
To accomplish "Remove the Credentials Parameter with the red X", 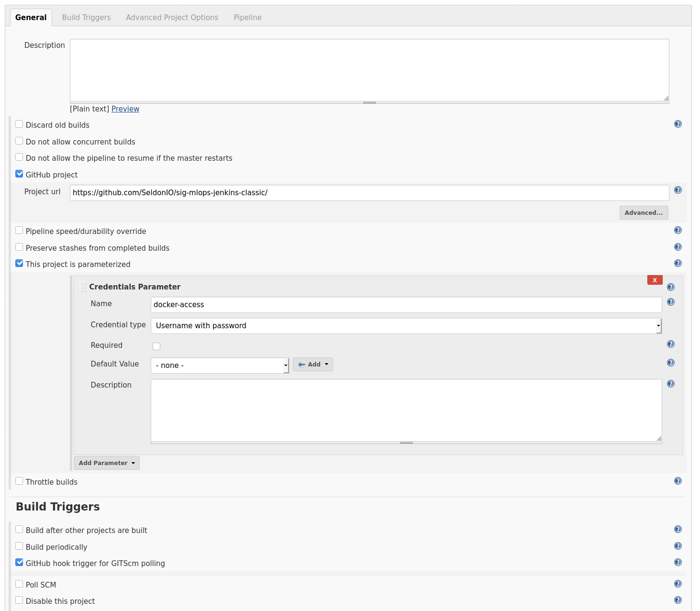I will (x=655, y=280).
